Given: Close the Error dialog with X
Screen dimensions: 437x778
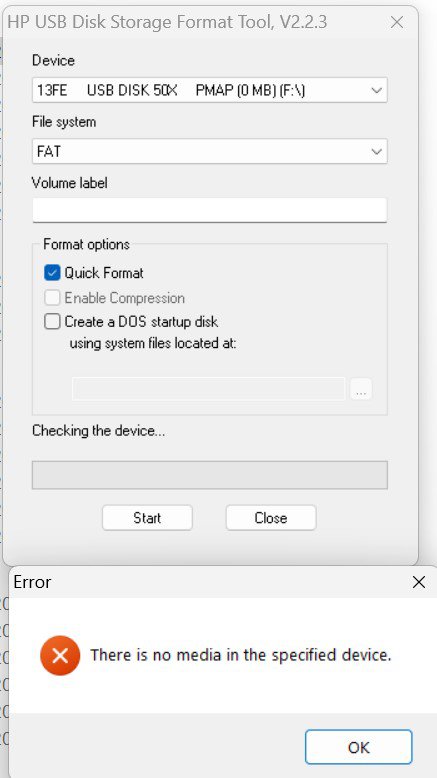Looking at the screenshot, I should coord(419,582).
